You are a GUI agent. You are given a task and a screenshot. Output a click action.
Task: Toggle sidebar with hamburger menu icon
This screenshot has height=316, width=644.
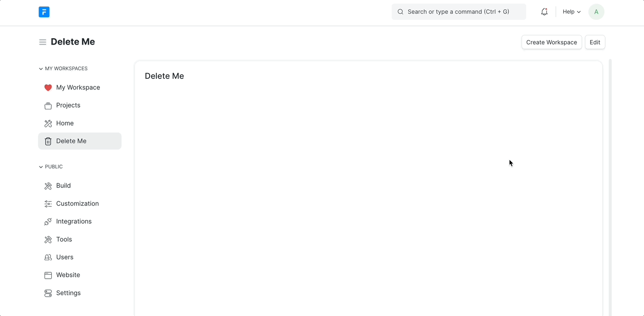43,42
